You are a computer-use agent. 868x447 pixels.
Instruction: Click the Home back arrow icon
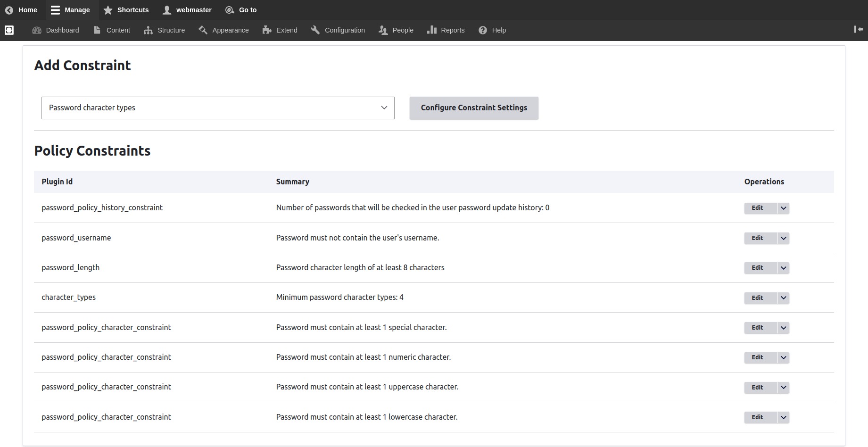tap(9, 10)
